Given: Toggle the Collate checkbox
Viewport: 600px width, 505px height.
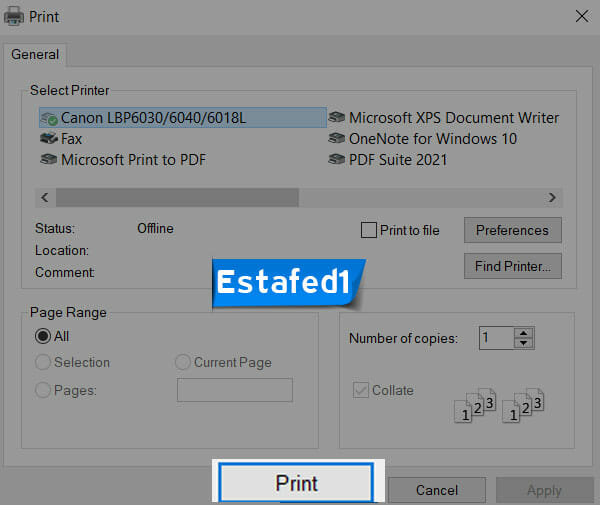Looking at the screenshot, I should [x=361, y=390].
